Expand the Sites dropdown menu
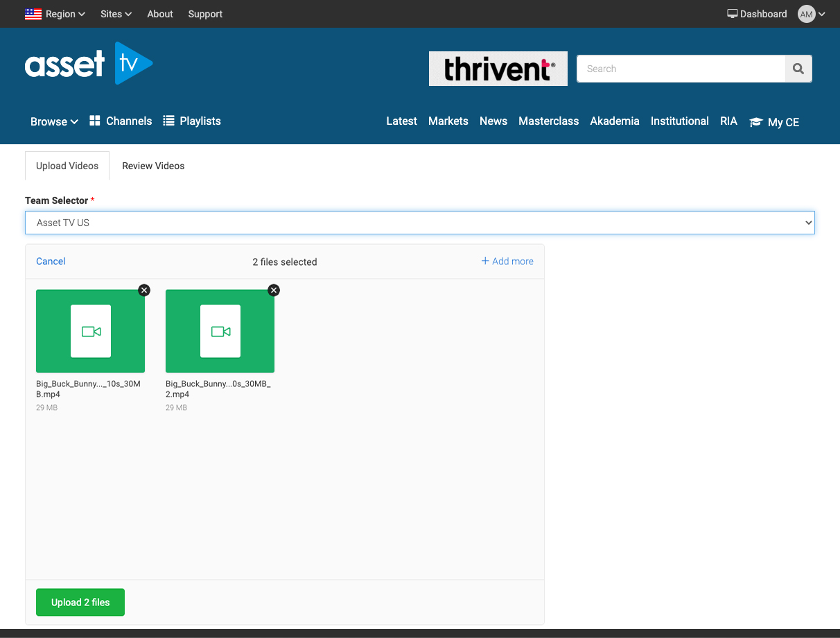 pyautogui.click(x=116, y=14)
